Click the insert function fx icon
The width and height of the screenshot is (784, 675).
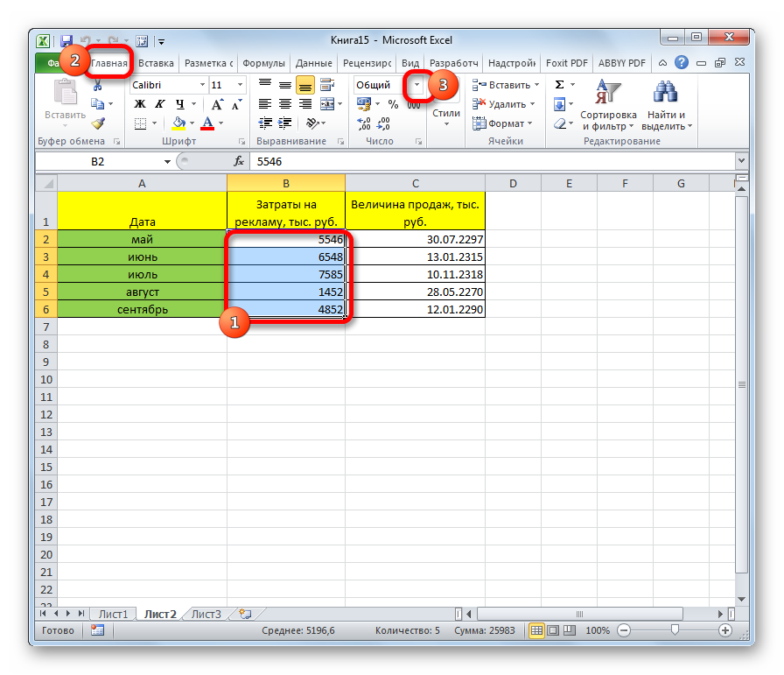pyautogui.click(x=238, y=161)
